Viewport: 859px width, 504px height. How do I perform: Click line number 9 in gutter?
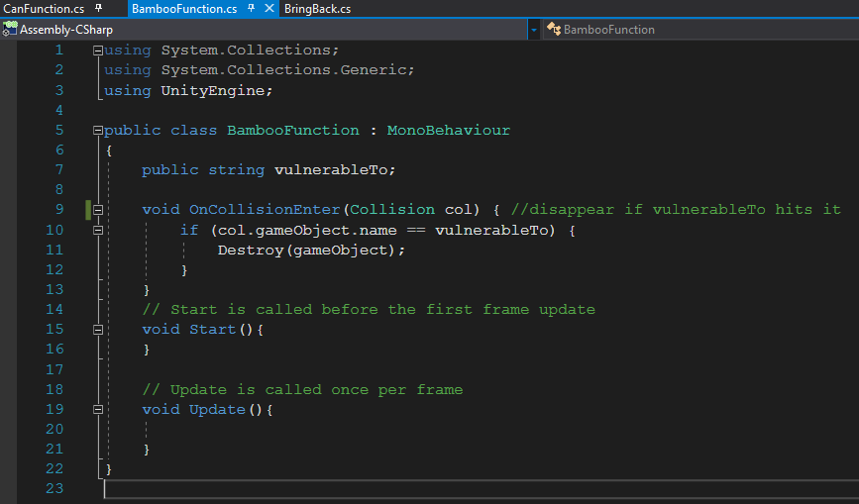[x=59, y=209]
